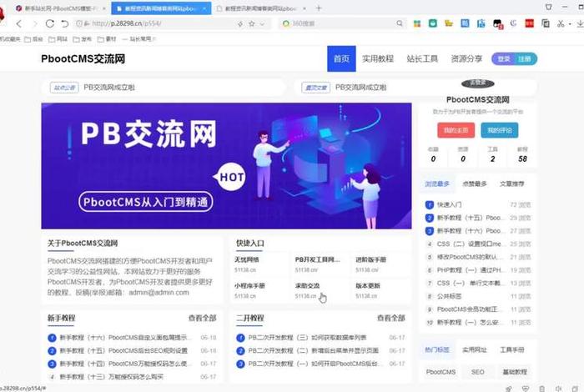Expand the screenshot tool dropdown arrow

point(570,24)
